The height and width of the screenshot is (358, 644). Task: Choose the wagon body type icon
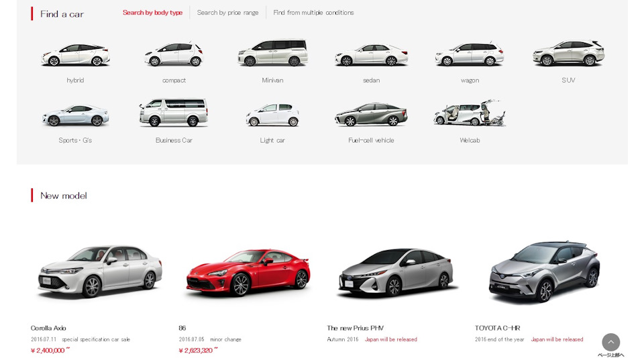[x=470, y=54]
